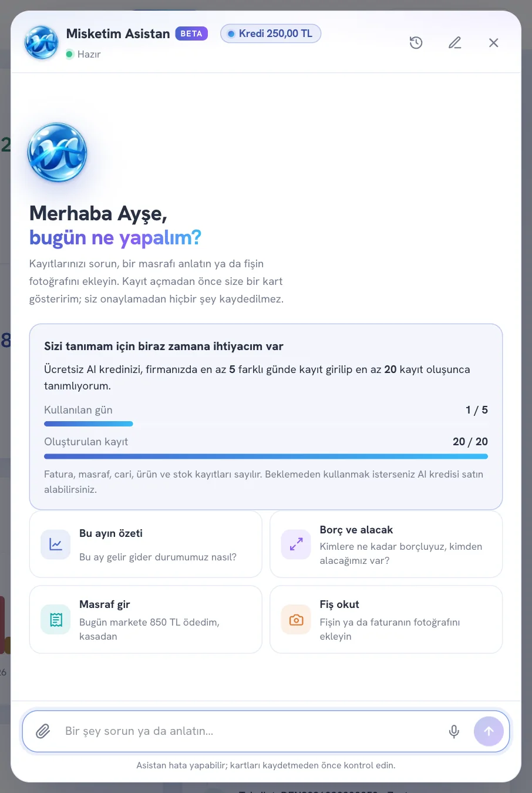Click the green status dot beside Hazır

click(x=70, y=54)
